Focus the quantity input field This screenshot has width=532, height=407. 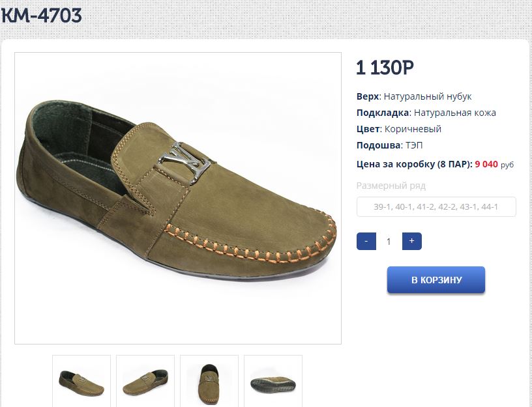tap(389, 242)
